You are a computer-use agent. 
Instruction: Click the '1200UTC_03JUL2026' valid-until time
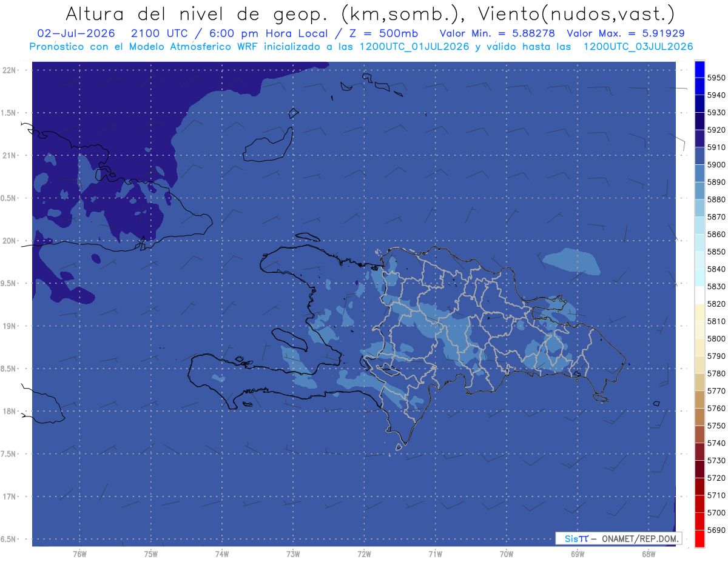coord(638,47)
